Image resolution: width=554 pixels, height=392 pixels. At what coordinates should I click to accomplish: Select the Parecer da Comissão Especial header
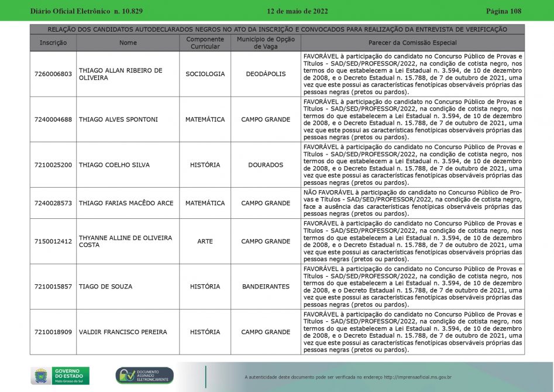coord(412,43)
